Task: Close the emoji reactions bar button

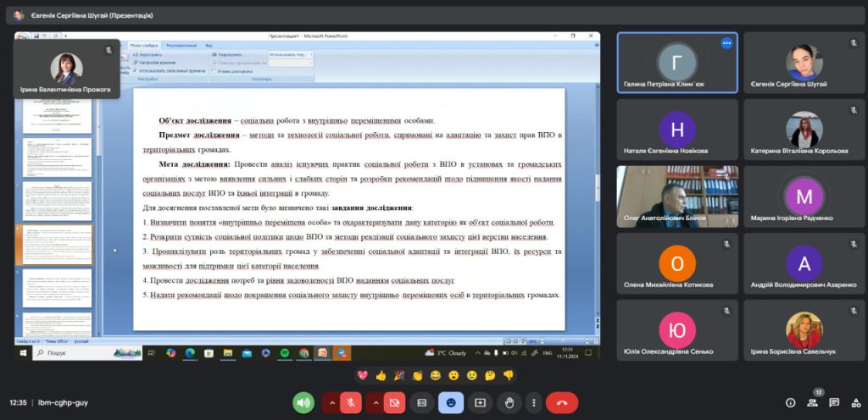Action: (x=451, y=402)
